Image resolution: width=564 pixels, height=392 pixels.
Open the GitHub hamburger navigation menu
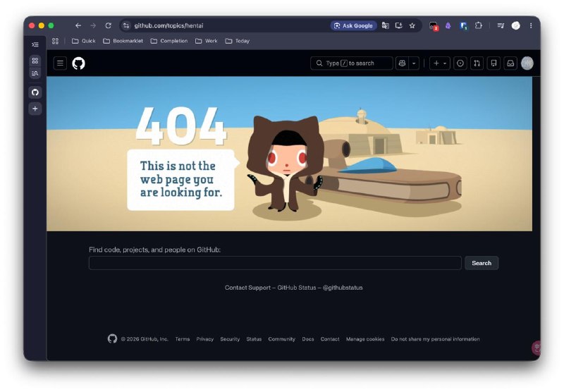click(x=60, y=63)
